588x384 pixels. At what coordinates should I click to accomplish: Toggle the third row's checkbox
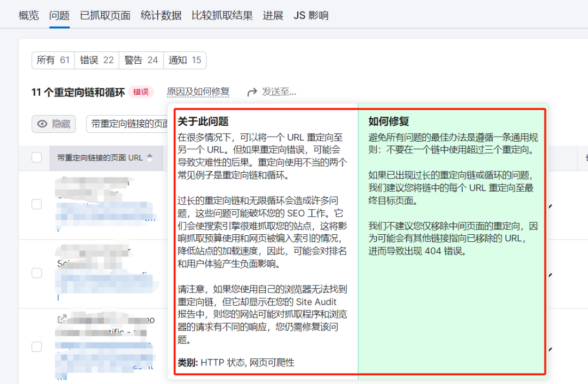pos(36,347)
